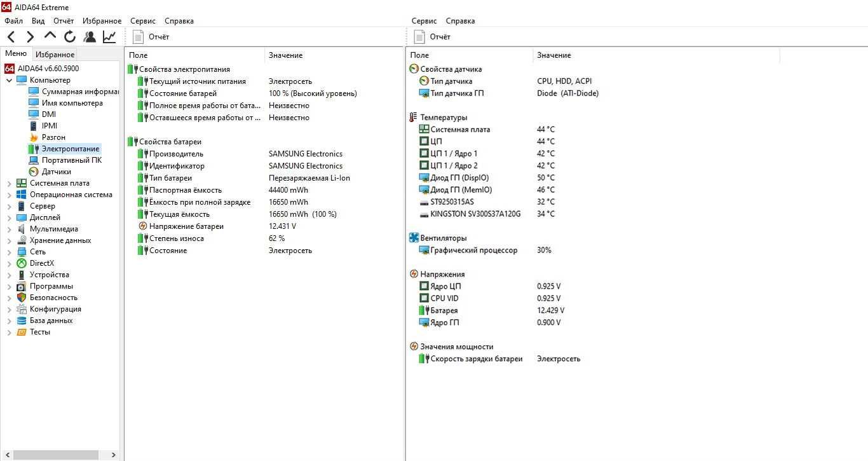Open the left Справка menu
Image resolution: width=868 pixels, height=461 pixels.
(179, 21)
